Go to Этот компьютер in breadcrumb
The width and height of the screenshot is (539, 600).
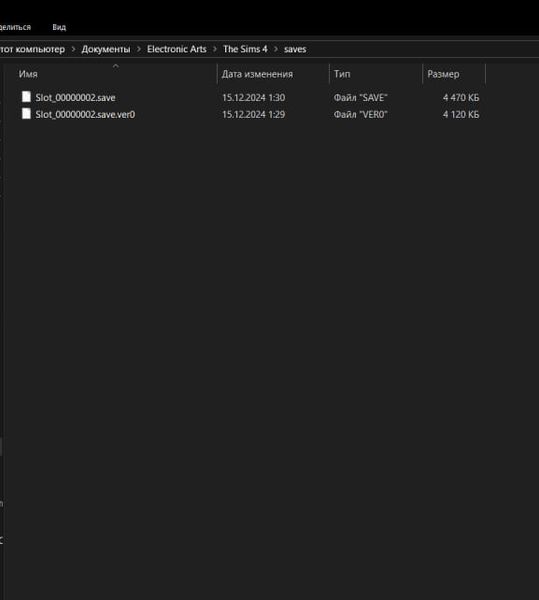[x=32, y=49]
